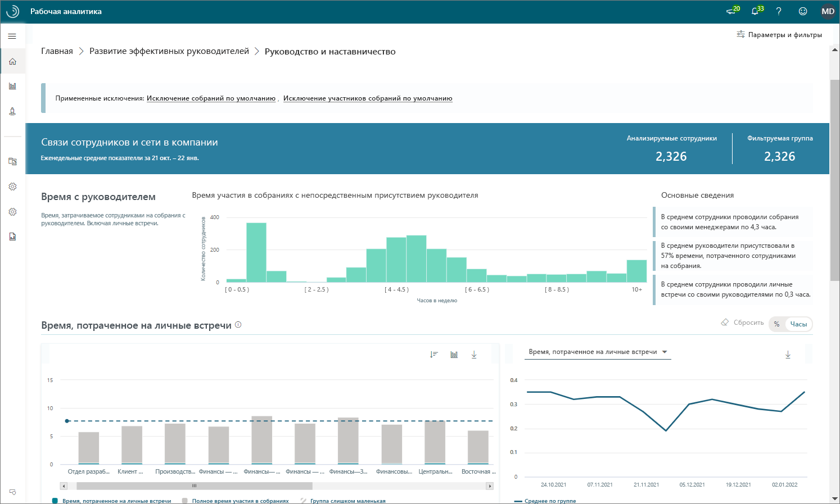The height and width of the screenshot is (504, 840).
Task: Switch chart view with bar chart icon
Action: coord(454,355)
